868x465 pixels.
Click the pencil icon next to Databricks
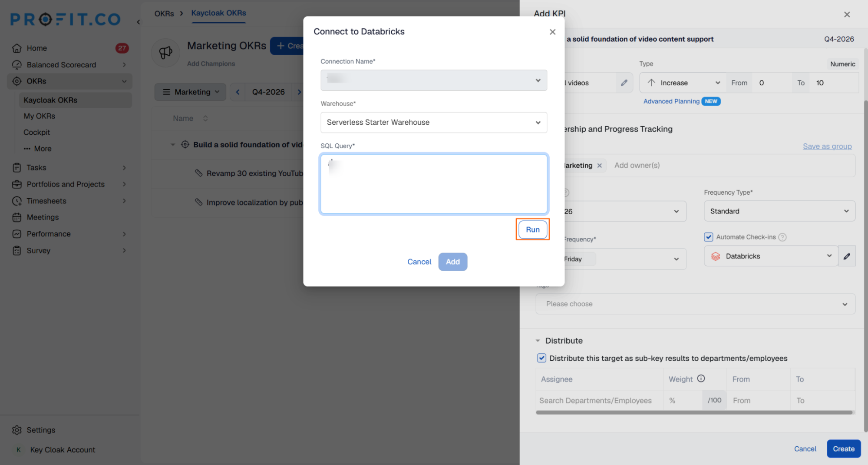coord(847,256)
